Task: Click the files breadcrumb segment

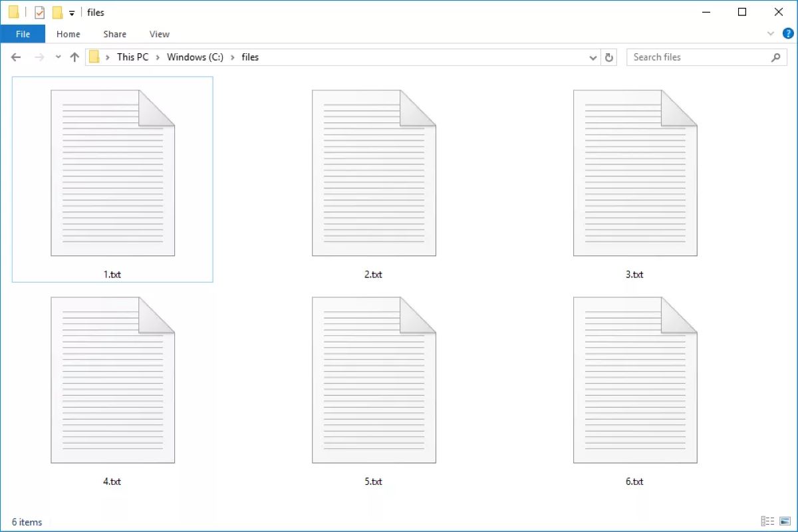Action: 250,57
